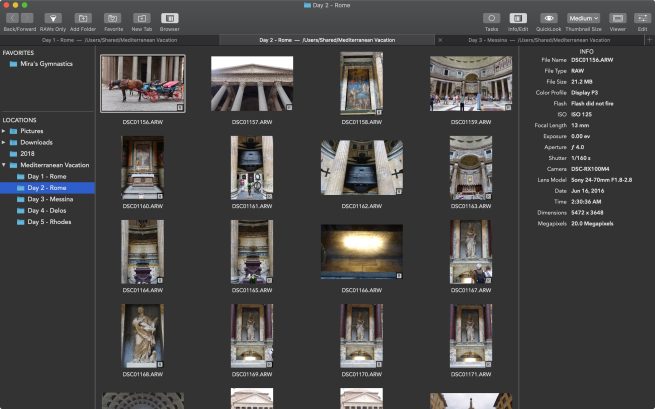Click the file name label DSC01163.ARW

click(471, 206)
